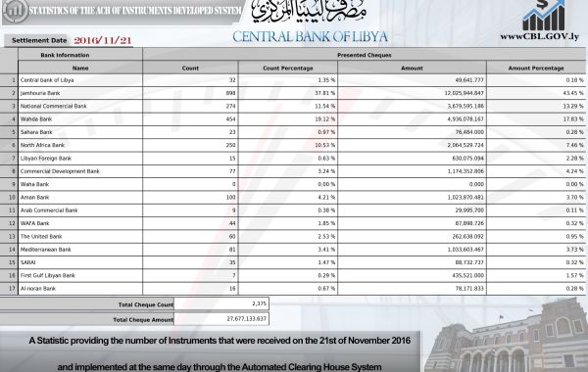Screen dimensions: 588x372
Task: Select the Libyan Foreign Bank row
Action: click(293, 158)
